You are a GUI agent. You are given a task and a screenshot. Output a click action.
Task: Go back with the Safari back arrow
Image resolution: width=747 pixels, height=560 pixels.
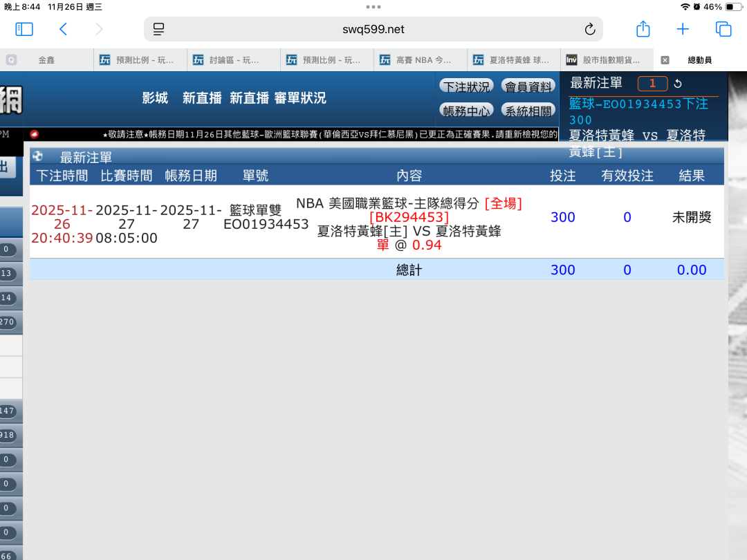(63, 29)
